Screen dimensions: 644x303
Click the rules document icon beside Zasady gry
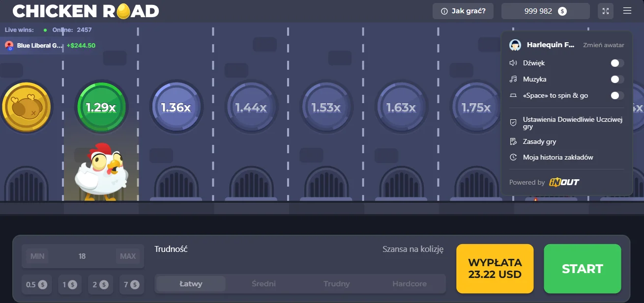(513, 141)
